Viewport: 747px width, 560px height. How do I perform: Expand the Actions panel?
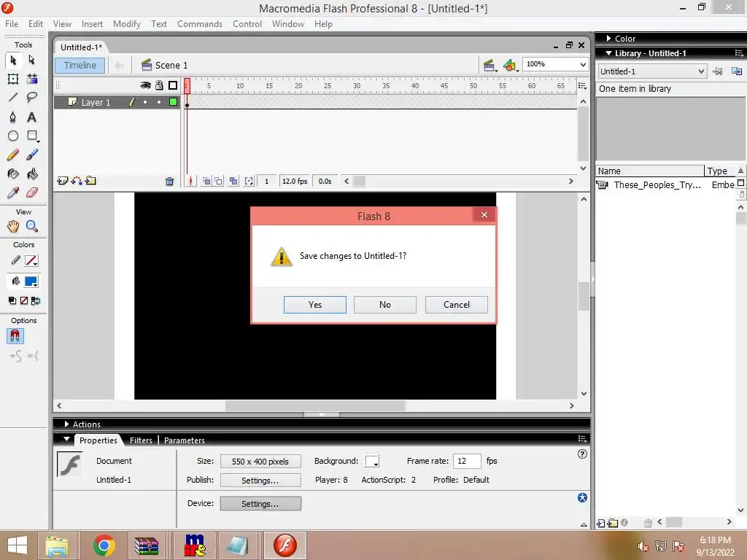pyautogui.click(x=66, y=424)
